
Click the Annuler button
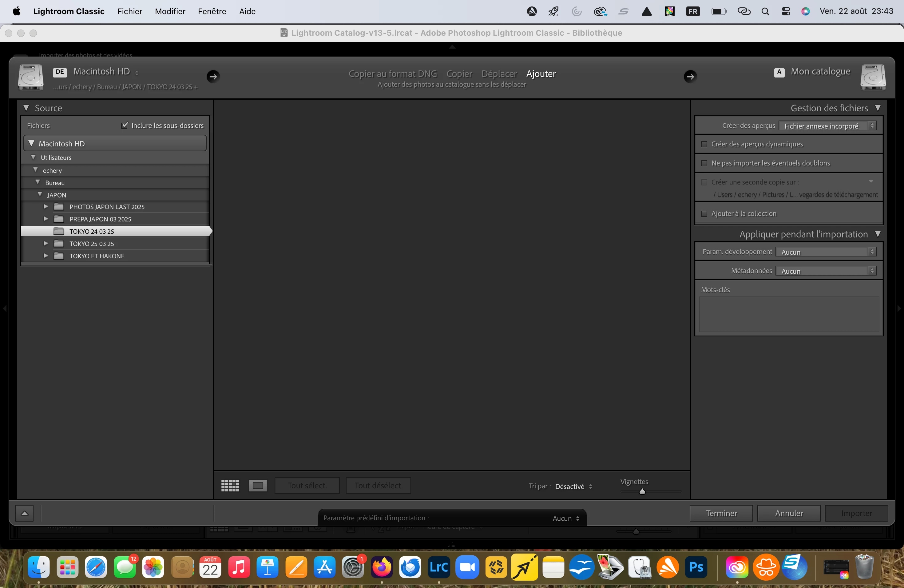point(788,513)
